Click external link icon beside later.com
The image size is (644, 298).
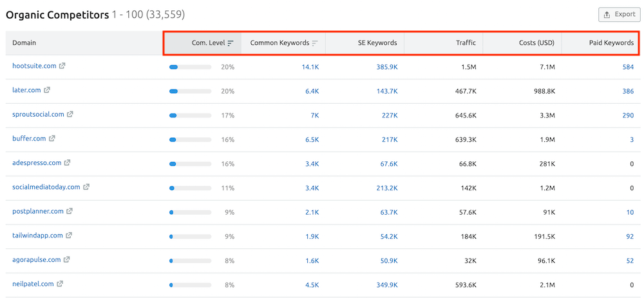tap(47, 90)
